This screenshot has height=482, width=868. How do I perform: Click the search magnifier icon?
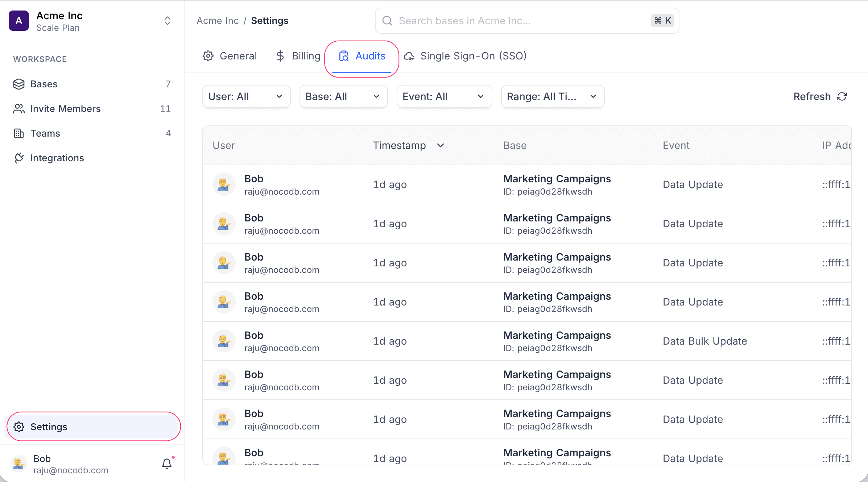[x=387, y=21]
